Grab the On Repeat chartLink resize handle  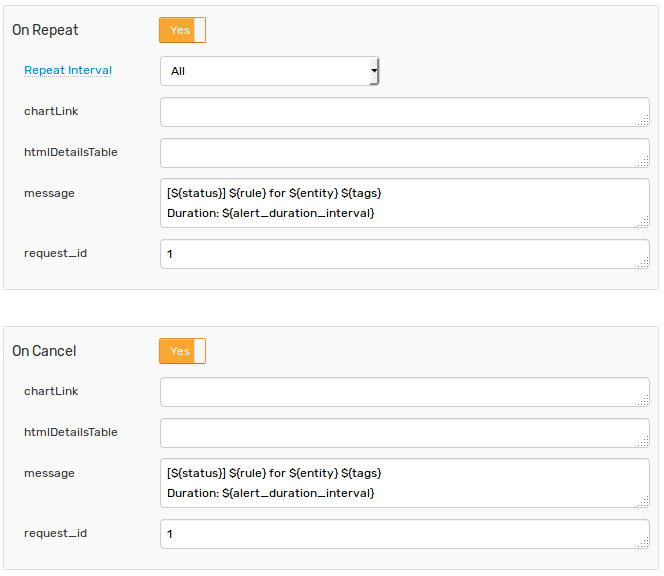pos(644,121)
